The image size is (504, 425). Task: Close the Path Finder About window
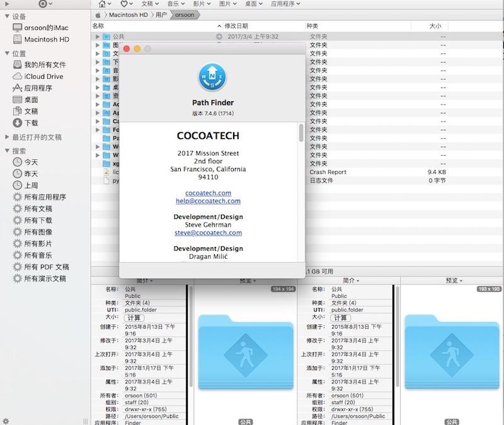coord(127,48)
